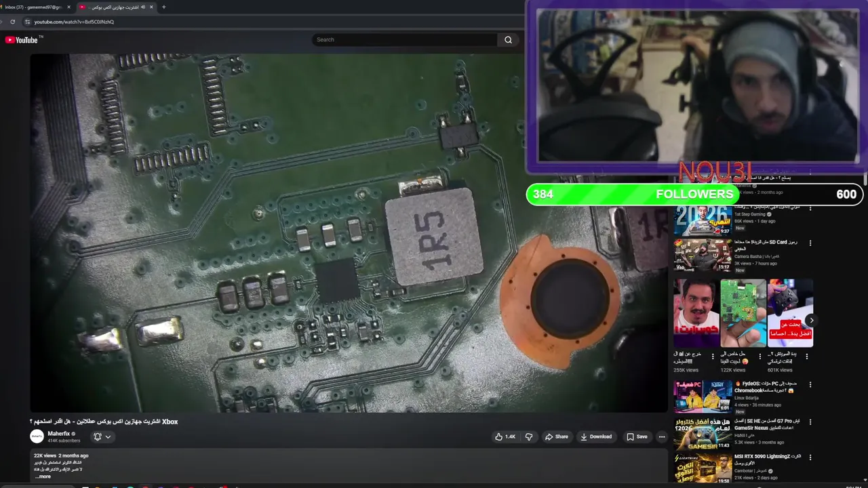Screen dimensions: 868x488
Task: Reload the page with the refresh icon
Action: 12,22
